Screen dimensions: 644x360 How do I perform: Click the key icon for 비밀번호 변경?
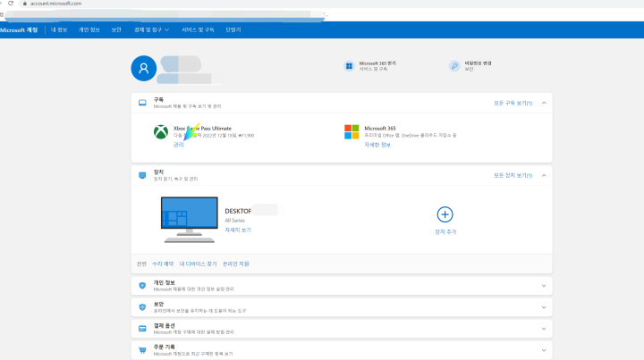point(454,66)
